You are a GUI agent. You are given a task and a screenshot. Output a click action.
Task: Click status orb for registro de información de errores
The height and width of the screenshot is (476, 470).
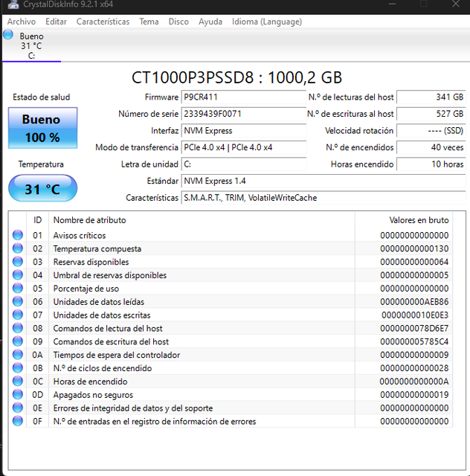18,421
